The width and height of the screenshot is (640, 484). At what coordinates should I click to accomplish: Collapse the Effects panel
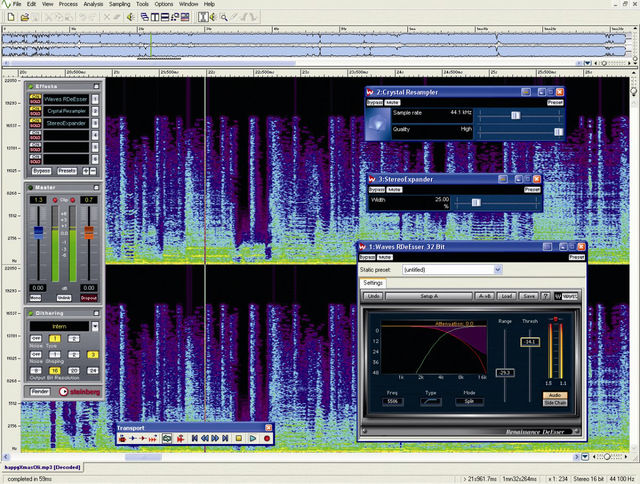96,87
